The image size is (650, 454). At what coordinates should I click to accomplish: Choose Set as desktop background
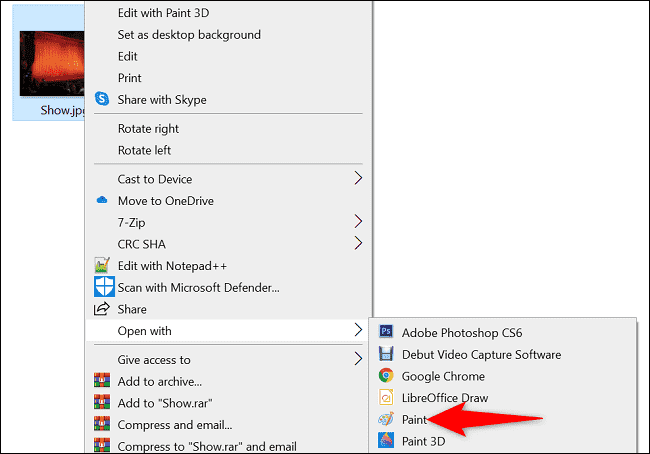[x=188, y=34]
